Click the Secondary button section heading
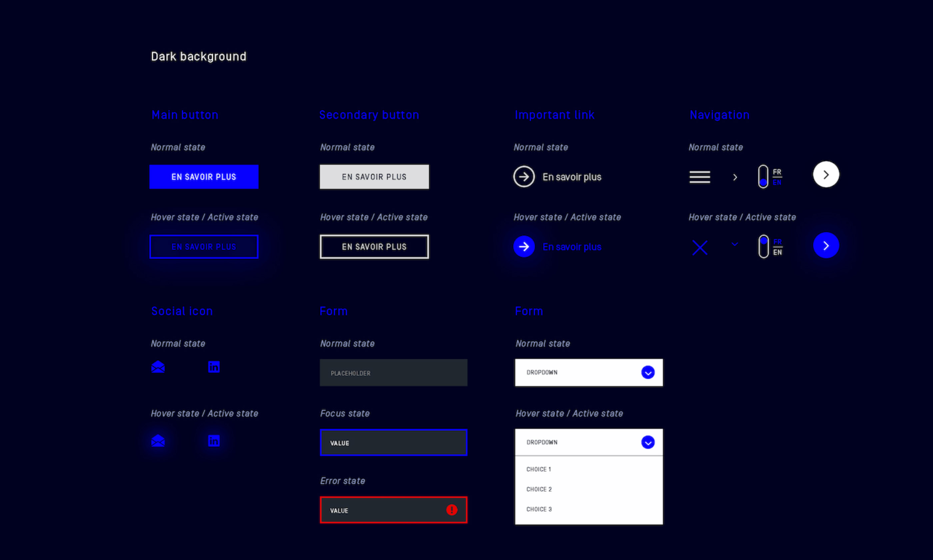 point(369,115)
